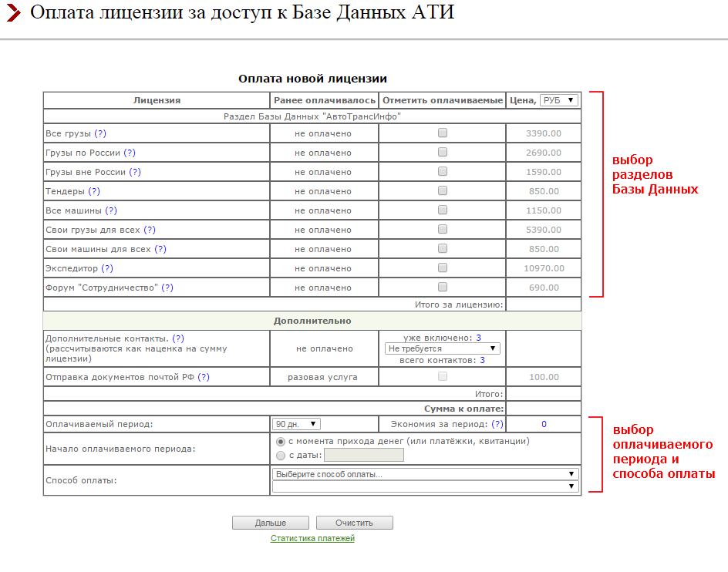
Task: Open 'Экономия за период' help hint
Action: pyautogui.click(x=497, y=424)
